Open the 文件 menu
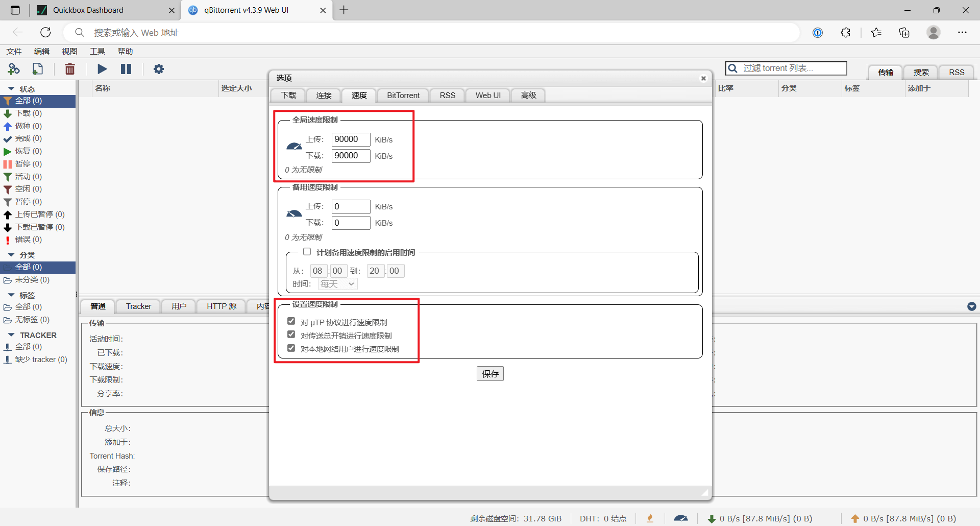Screen dimensions: 980x526 14,51
